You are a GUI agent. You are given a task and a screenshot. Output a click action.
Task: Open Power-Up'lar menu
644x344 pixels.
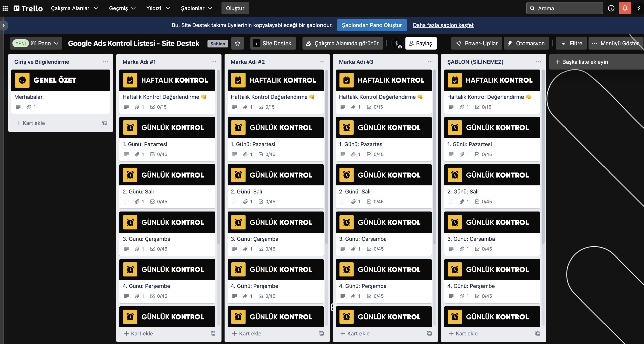click(477, 43)
